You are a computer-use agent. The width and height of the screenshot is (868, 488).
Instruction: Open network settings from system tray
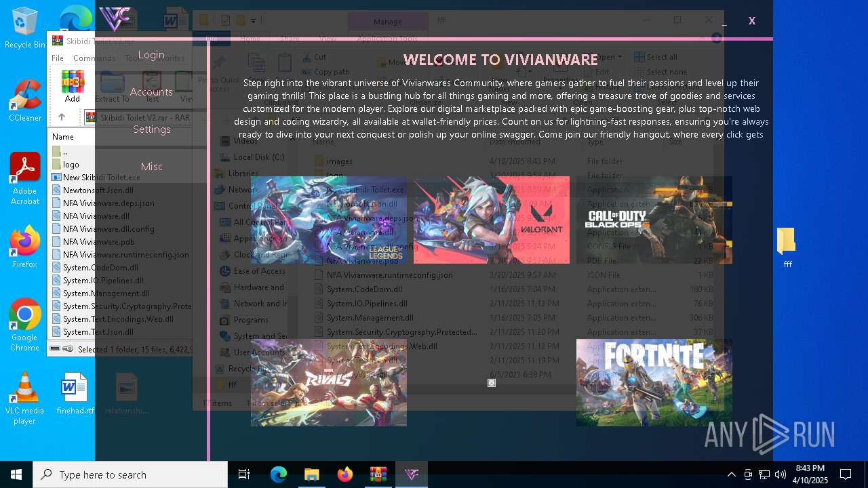[x=764, y=474]
